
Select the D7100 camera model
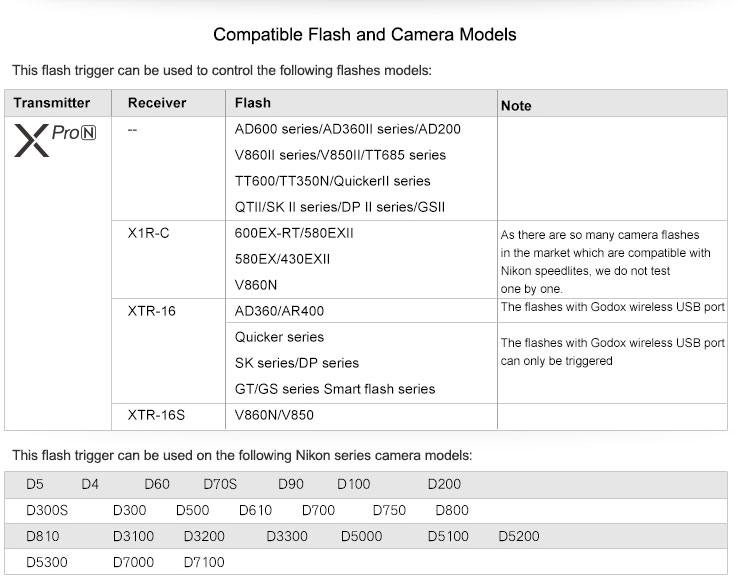coord(204,563)
